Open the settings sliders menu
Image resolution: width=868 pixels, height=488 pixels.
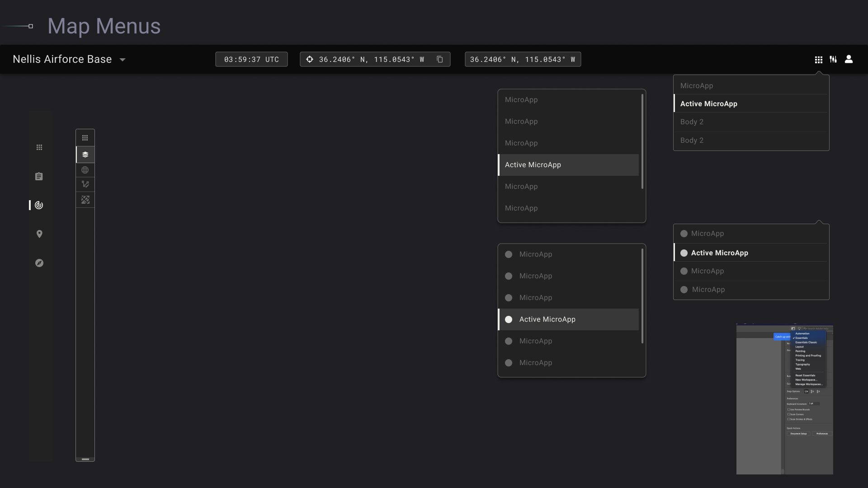833,59
